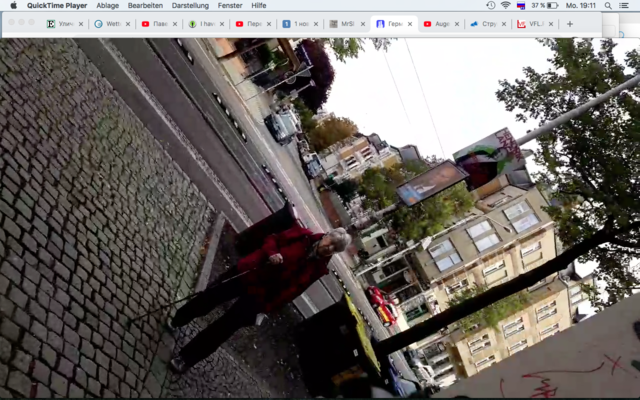Open the Apple menu
This screenshot has width=640, height=400.
click(13, 5)
